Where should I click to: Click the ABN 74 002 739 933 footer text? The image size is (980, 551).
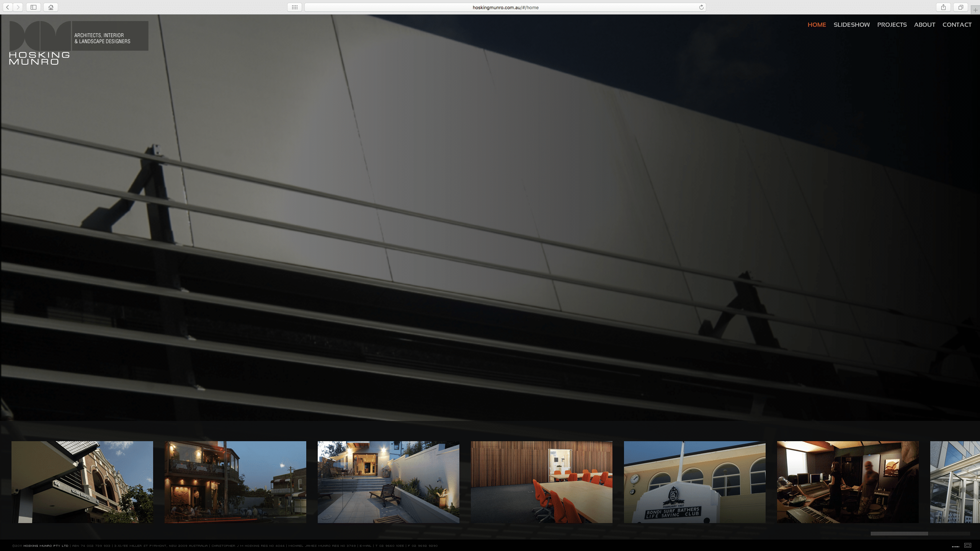pyautogui.click(x=91, y=546)
